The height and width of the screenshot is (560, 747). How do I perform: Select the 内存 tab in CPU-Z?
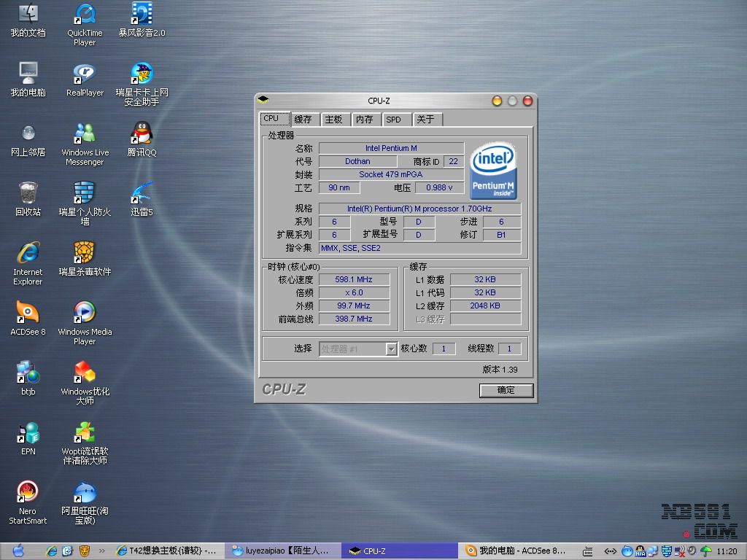(364, 120)
